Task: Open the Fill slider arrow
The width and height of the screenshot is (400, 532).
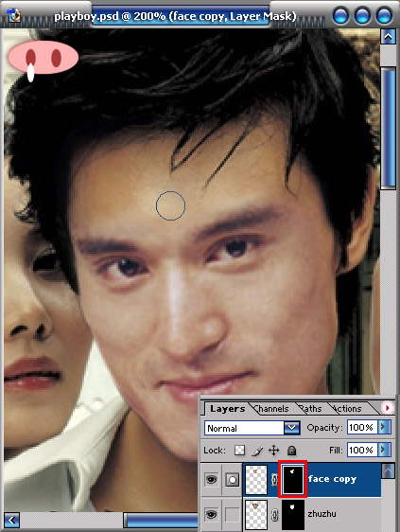Action: click(x=385, y=450)
